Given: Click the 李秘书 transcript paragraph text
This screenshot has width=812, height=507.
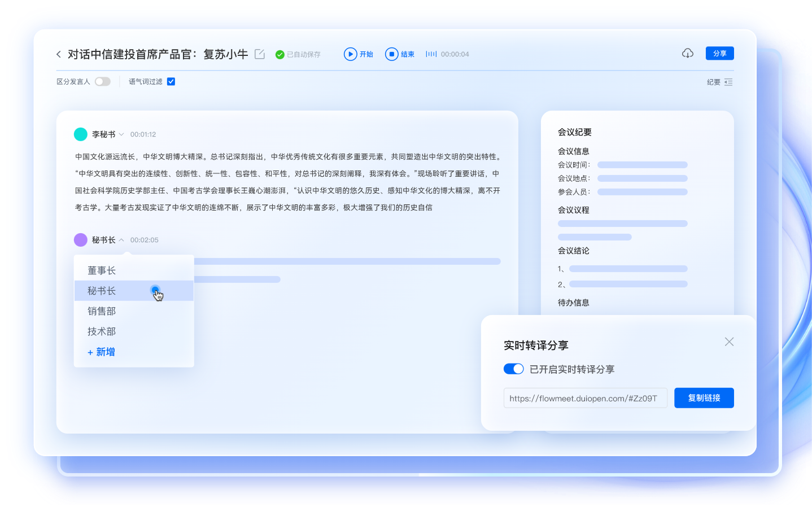Looking at the screenshot, I should [287, 182].
